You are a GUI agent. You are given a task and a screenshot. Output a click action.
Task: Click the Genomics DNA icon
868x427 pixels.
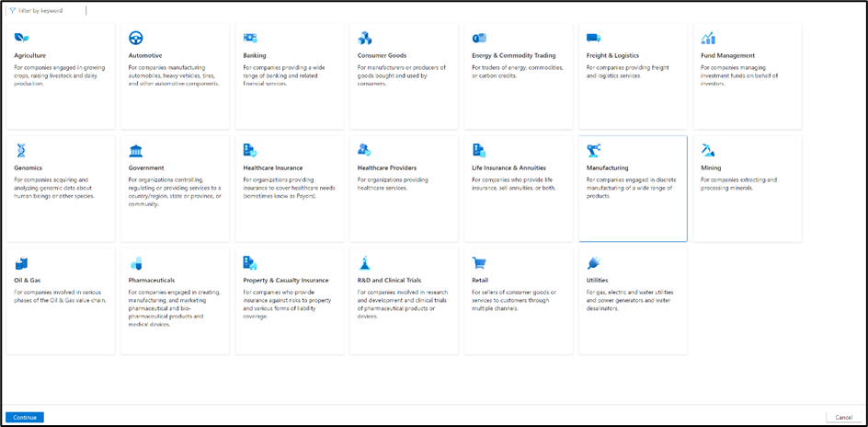pyautogui.click(x=21, y=150)
